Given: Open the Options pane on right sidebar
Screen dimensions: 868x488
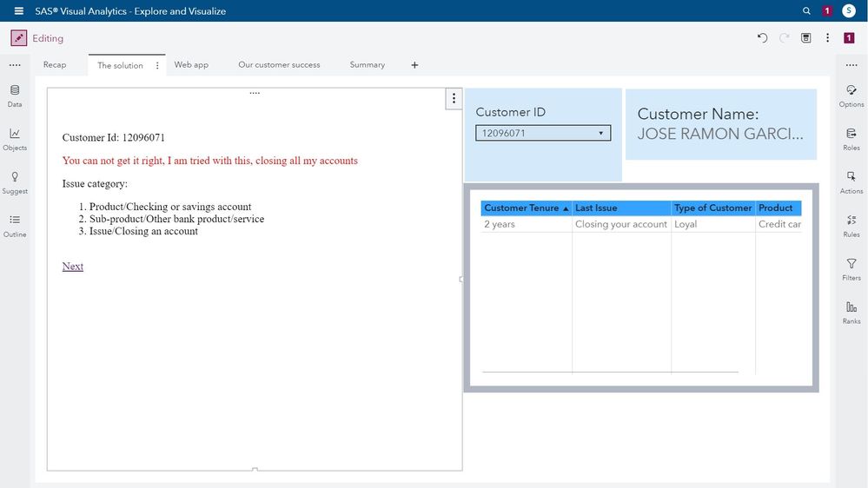Looking at the screenshot, I should tap(851, 95).
